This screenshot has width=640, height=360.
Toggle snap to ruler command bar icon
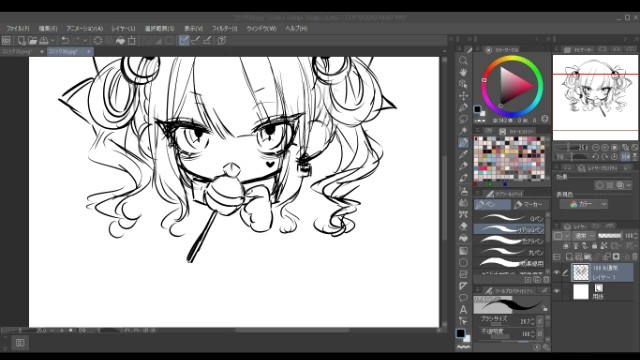click(x=184, y=40)
